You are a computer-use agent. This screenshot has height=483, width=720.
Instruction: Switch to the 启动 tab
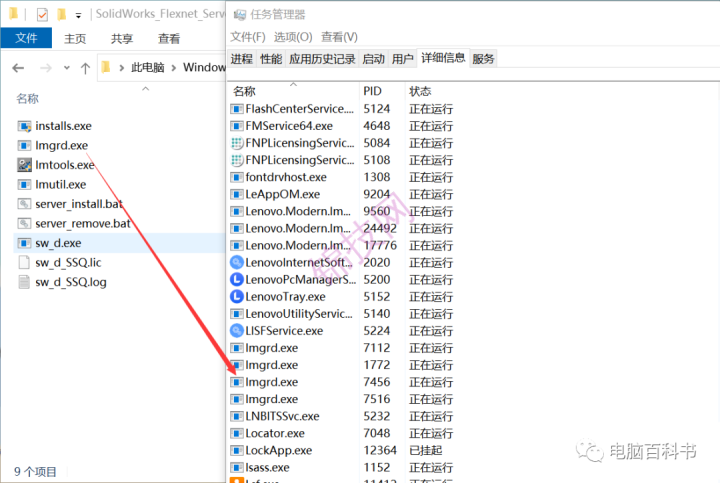pos(373,59)
